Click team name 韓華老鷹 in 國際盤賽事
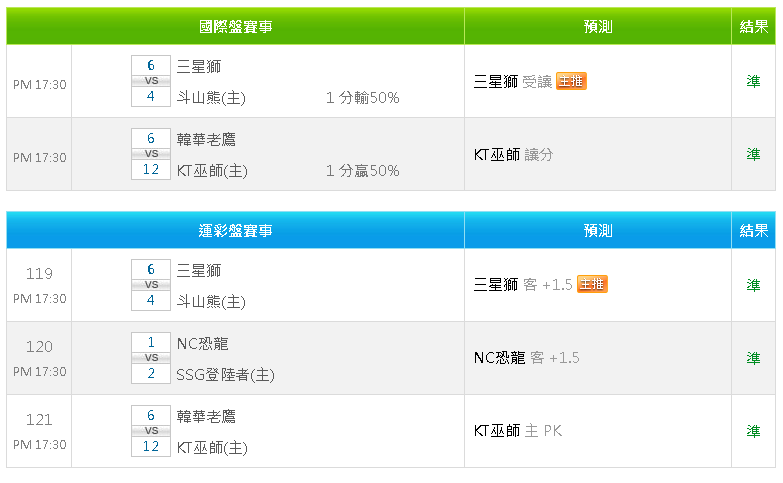The height and width of the screenshot is (483, 783). (x=206, y=139)
